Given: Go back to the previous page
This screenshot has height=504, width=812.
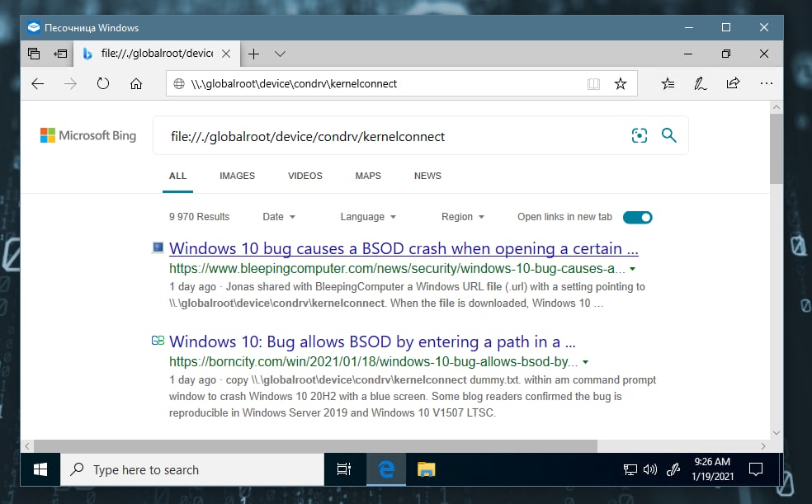Looking at the screenshot, I should click(38, 83).
